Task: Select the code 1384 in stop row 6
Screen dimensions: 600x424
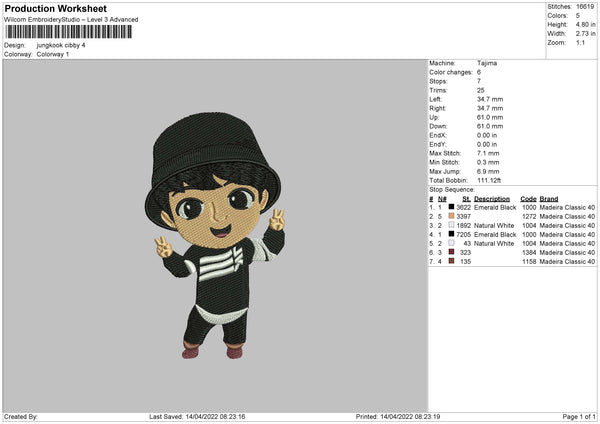Action: [529, 253]
